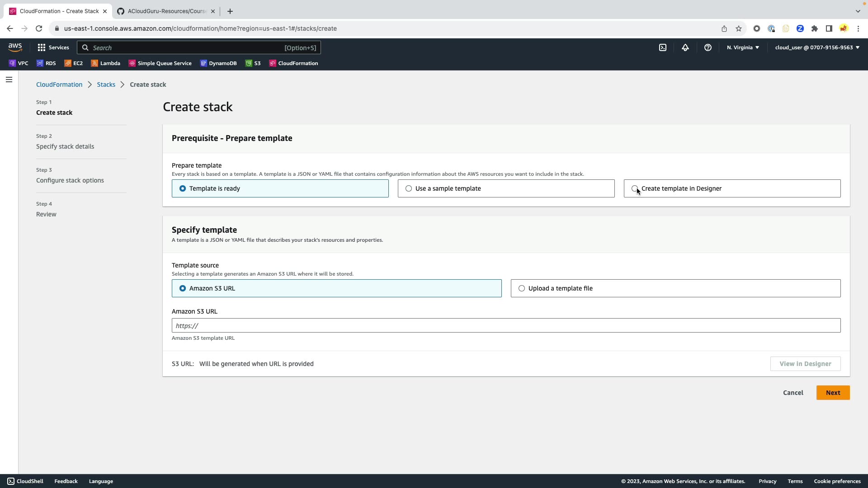Open the Lambda bookmark shortcut
The image size is (868, 488).
105,63
